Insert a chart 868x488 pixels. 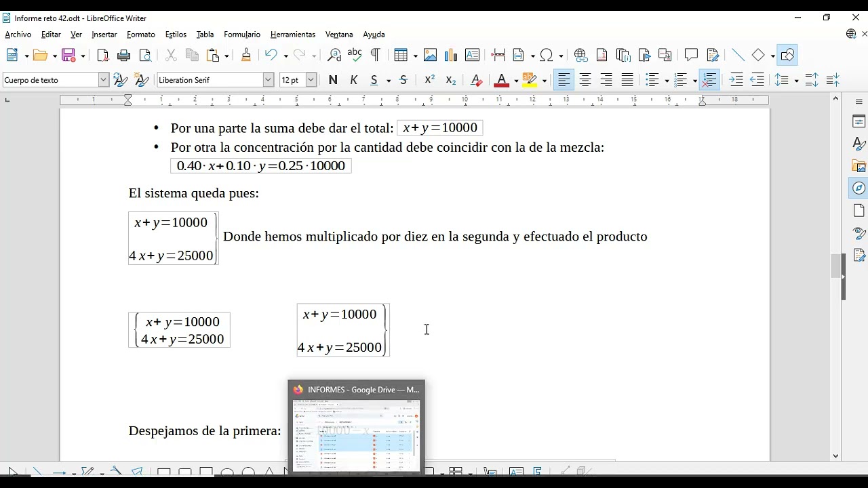point(451,56)
